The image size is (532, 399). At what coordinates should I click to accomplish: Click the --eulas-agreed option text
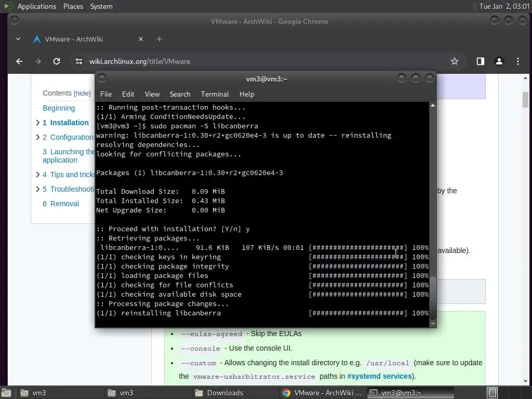point(212,334)
